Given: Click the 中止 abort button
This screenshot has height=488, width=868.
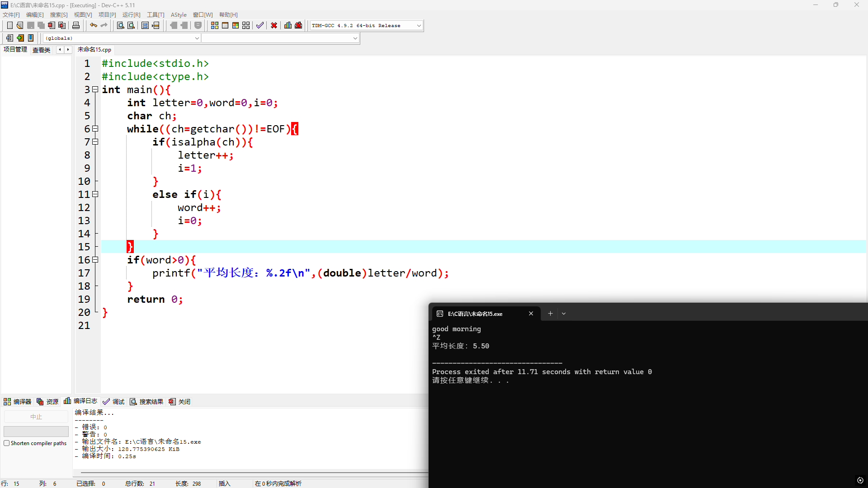Looking at the screenshot, I should 36,417.
